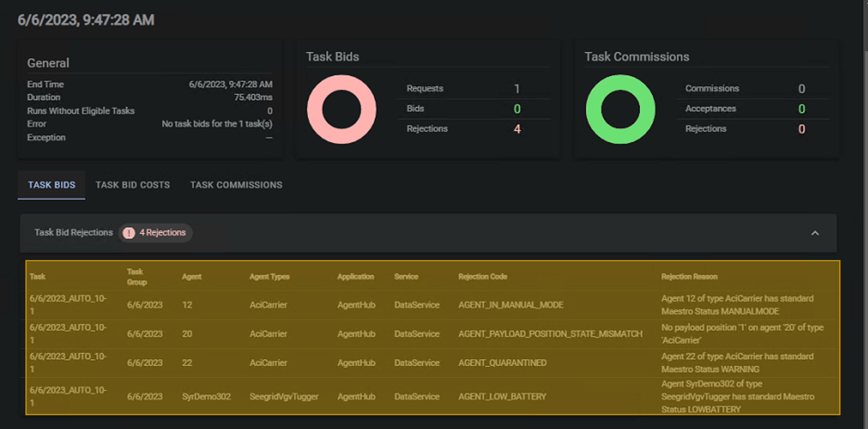Click the Rejection Code column header
Viewport: 868px width, 429px height.
tap(482, 276)
